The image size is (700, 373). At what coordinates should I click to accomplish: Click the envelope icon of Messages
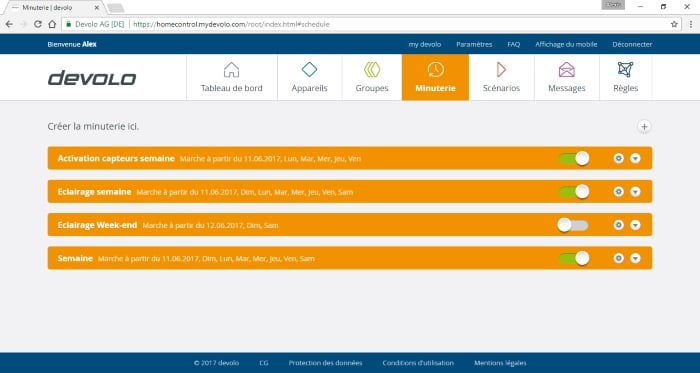point(567,70)
